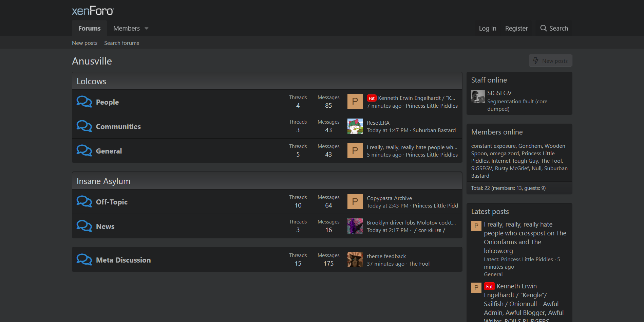Click the Log in link
Screen dimensions: 644x322
[x=487, y=28]
